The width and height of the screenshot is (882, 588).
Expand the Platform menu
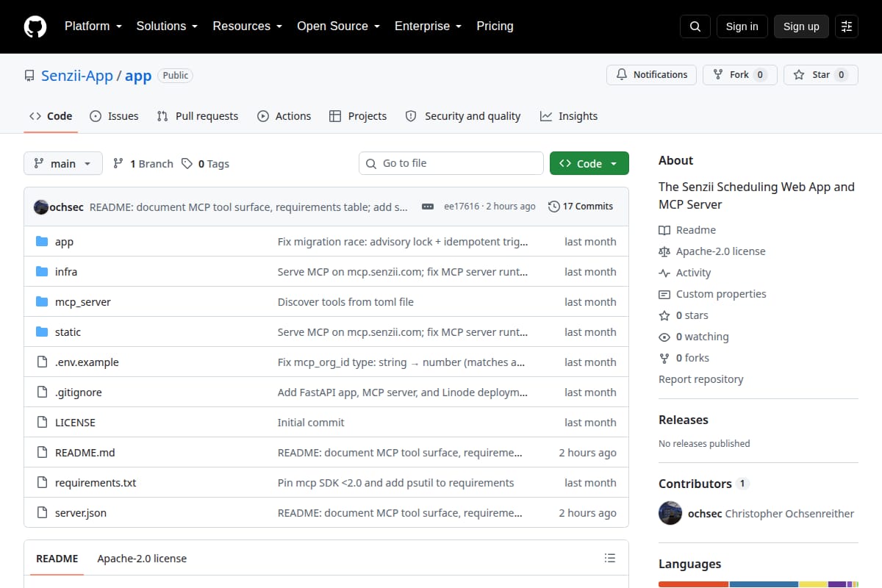93,26
